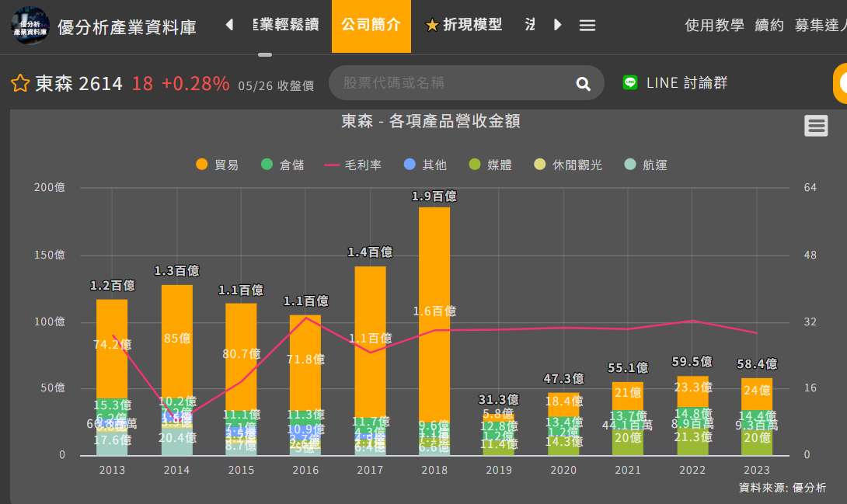Viewport: 847px width, 504px height.
Task: Toggle the 其他 legend series
Action: (425, 165)
